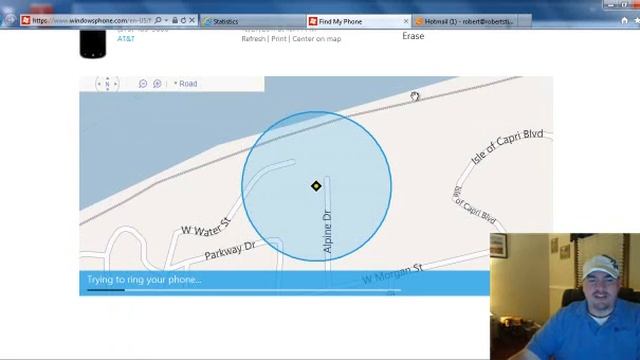Click the W Water St label on map

point(207,228)
